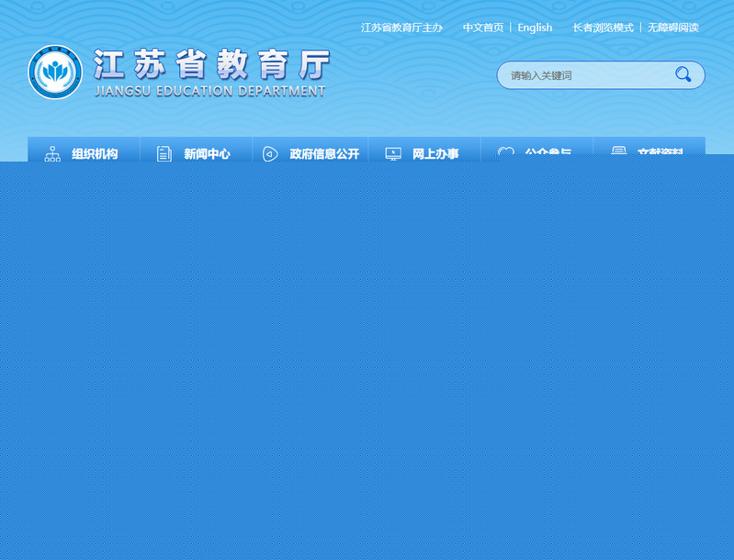Enable 长者浏览模式 link
This screenshot has width=734, height=560.
603,28
